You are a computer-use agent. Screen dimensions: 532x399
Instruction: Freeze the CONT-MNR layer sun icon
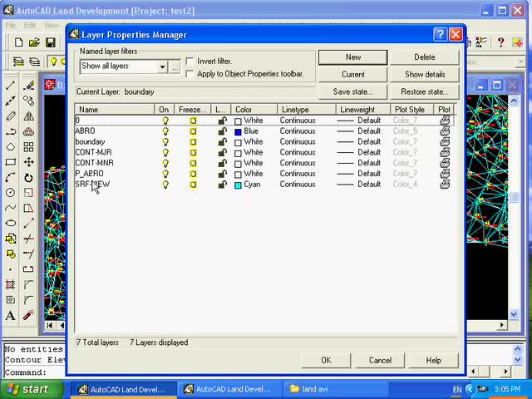(193, 163)
